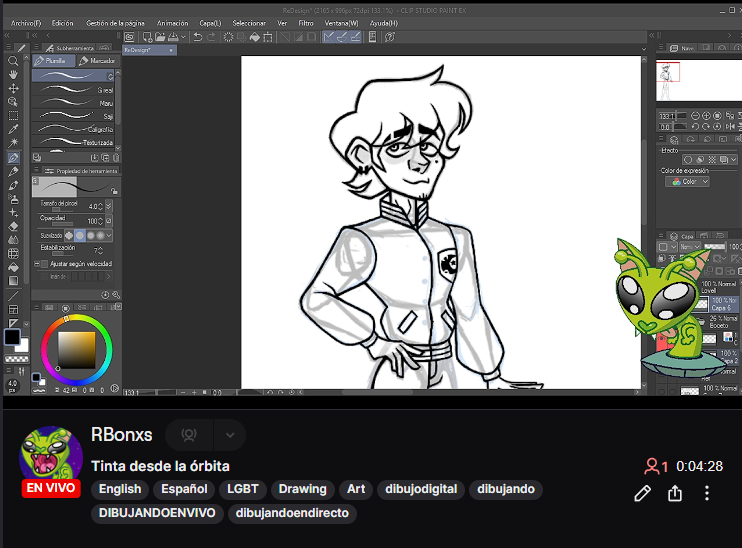Click the help question mark icon

point(389,37)
